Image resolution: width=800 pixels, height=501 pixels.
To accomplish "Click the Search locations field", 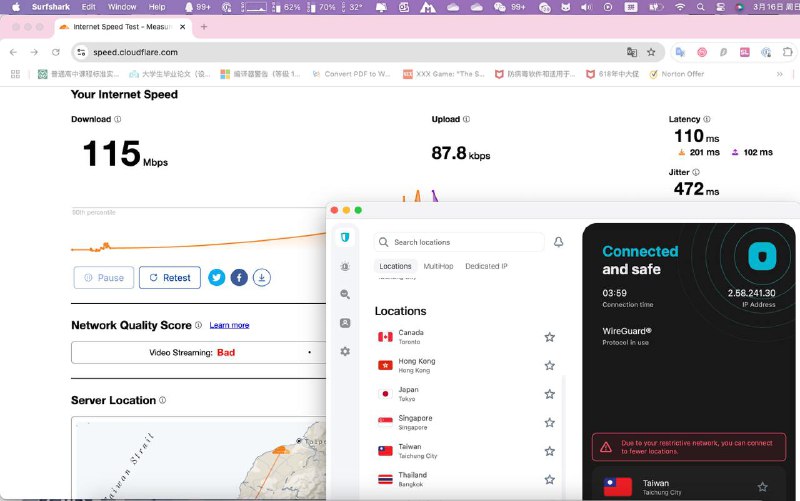I will pos(459,242).
